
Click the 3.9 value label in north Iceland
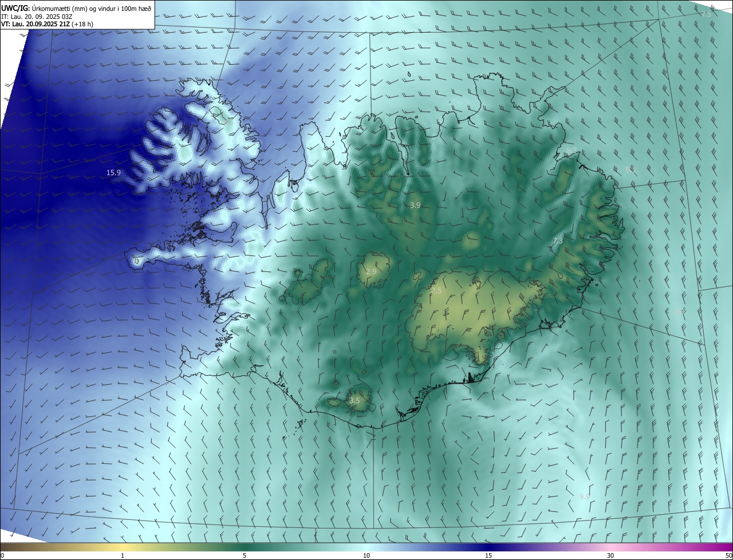point(415,205)
